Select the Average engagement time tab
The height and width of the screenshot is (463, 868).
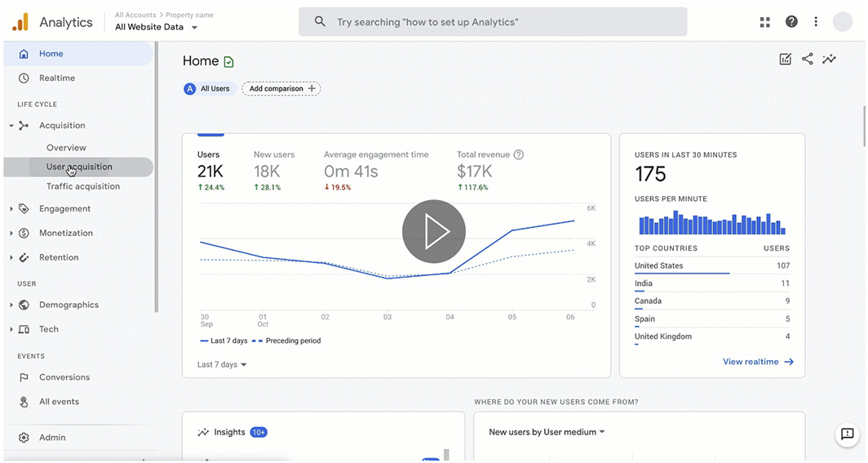(376, 171)
